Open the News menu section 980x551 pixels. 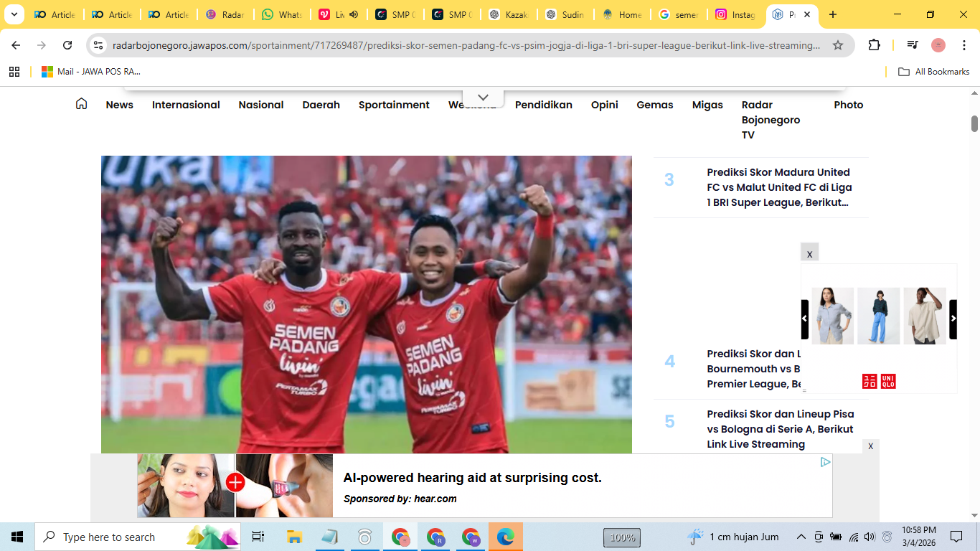pos(119,105)
